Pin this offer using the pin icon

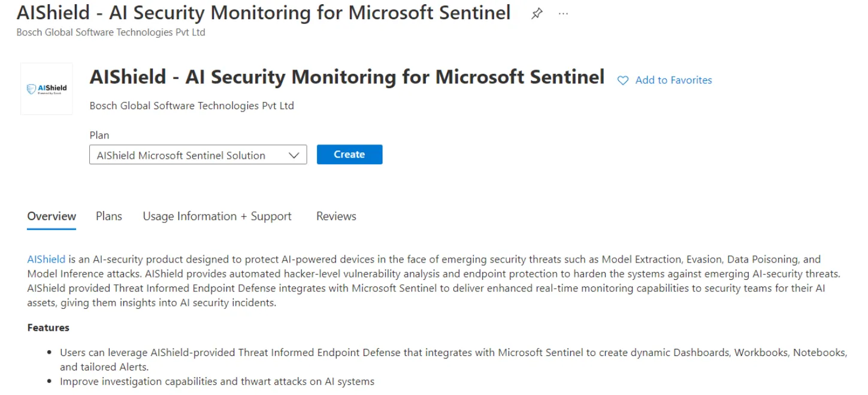point(537,14)
